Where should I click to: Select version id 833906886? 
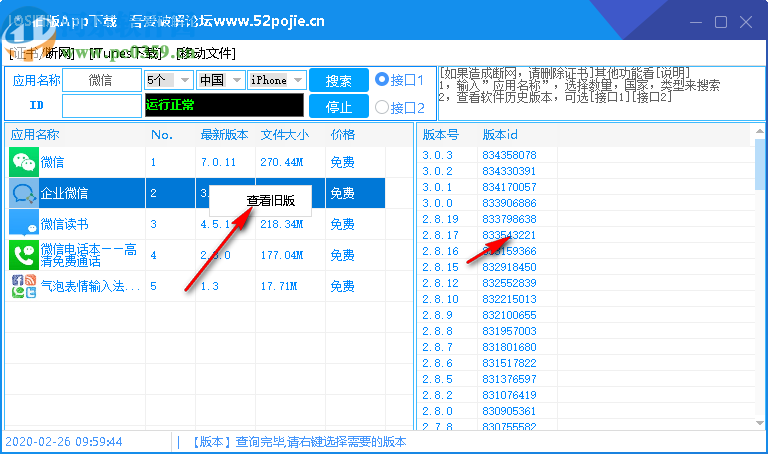509,203
